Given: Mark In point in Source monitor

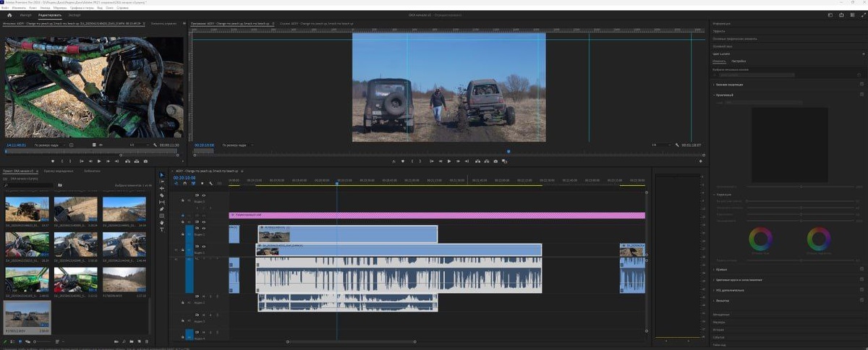Looking at the screenshot, I should [x=61, y=161].
